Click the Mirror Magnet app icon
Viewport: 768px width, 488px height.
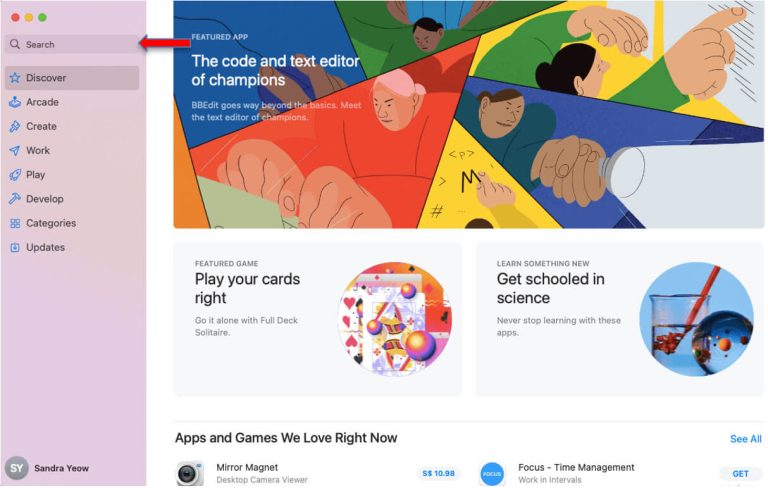(190, 473)
